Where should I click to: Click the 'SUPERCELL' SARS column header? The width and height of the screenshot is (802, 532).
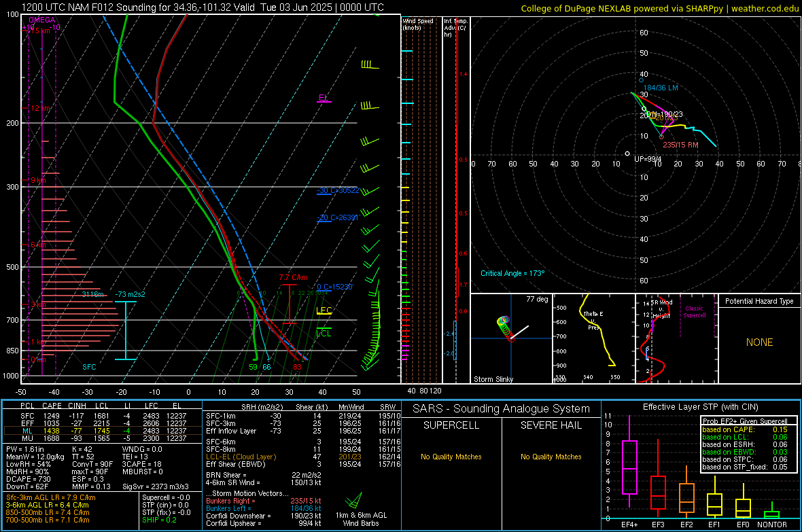click(451, 425)
